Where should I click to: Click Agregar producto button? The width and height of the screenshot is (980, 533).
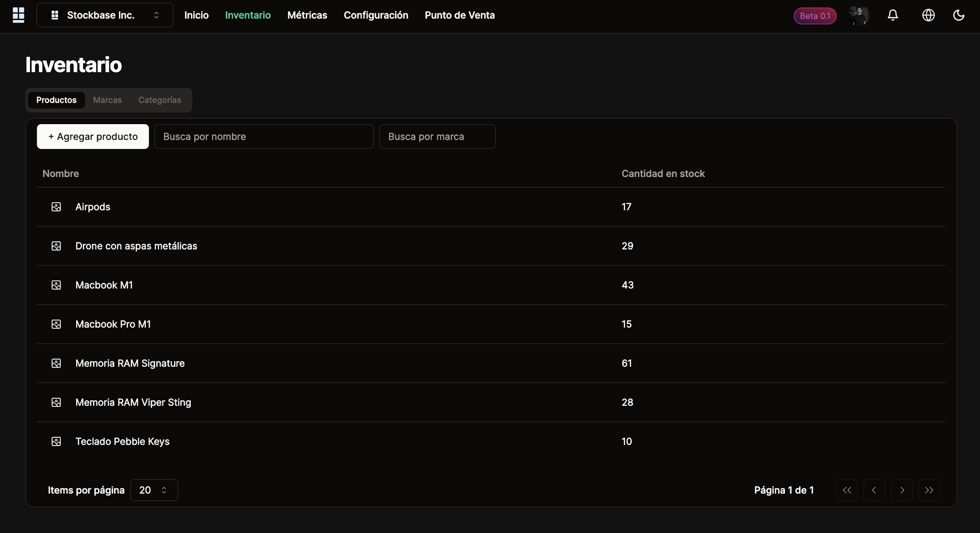pyautogui.click(x=93, y=136)
